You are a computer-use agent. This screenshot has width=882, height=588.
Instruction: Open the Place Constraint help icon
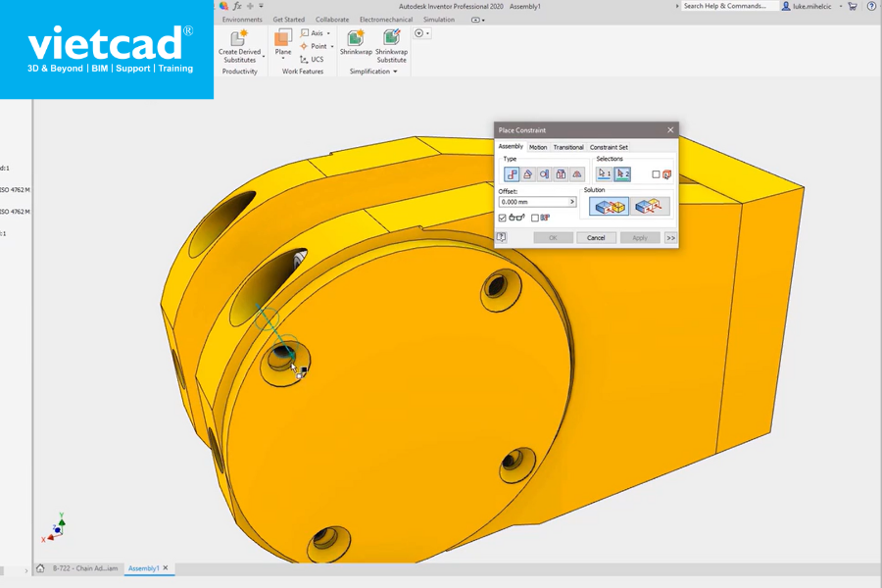(501, 237)
